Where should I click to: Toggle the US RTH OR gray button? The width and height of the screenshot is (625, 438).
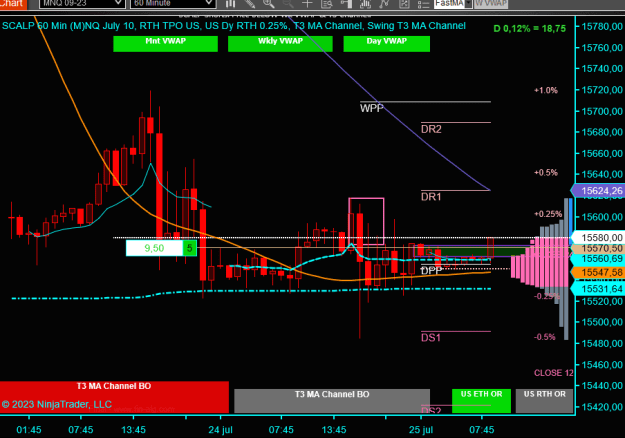click(544, 401)
